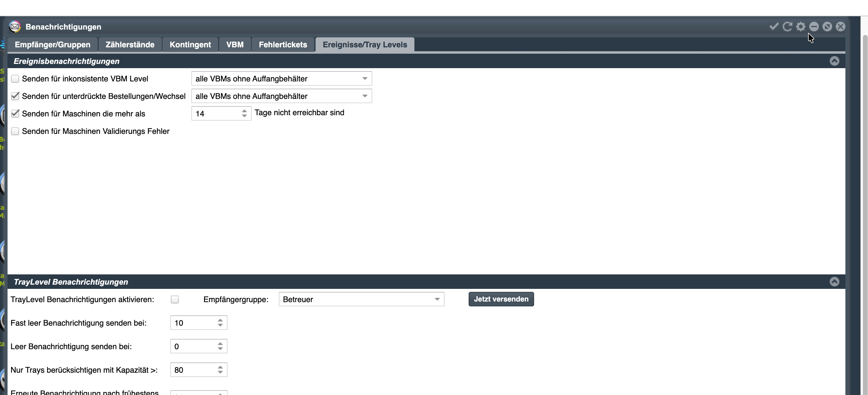Open the Empfängergruppe Betreuer dropdown
The height and width of the screenshot is (395, 868).
pos(361,299)
